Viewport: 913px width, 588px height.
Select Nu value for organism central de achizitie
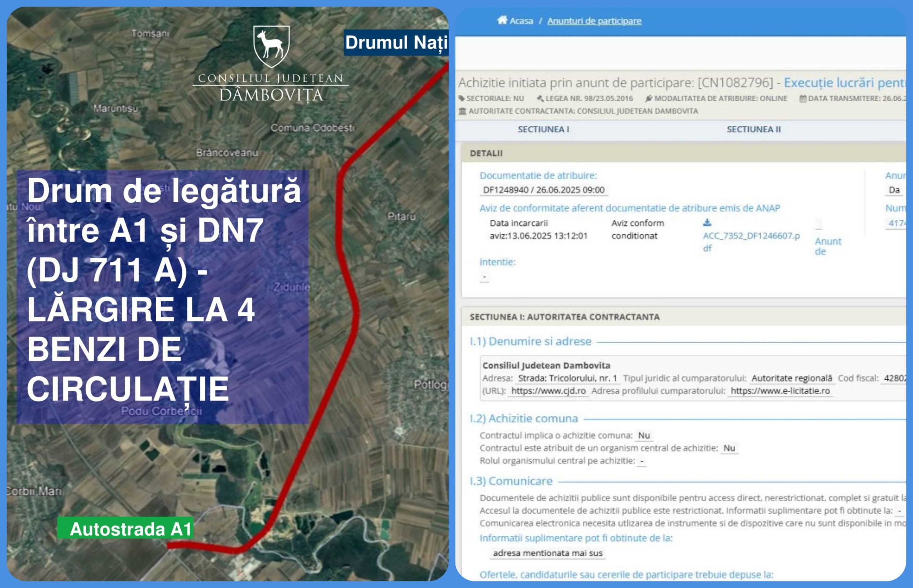coord(729,448)
